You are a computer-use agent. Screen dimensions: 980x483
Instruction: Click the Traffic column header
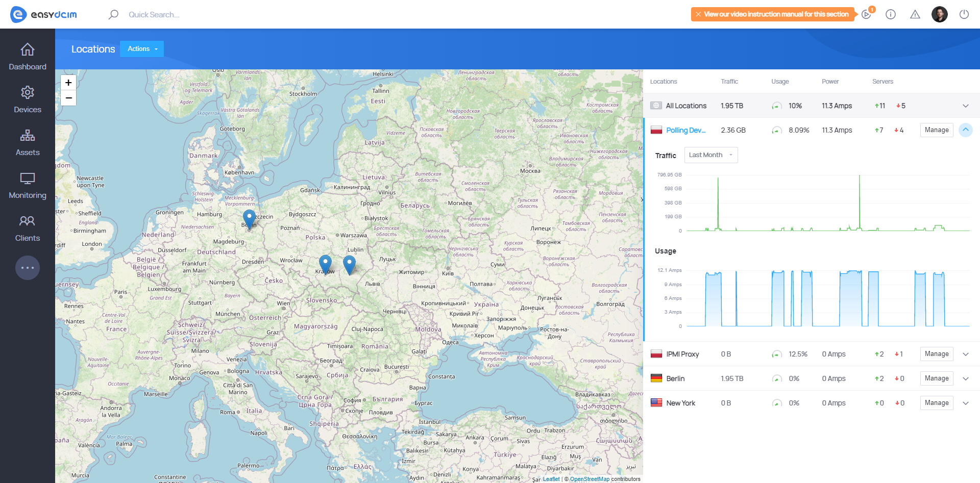[729, 82]
